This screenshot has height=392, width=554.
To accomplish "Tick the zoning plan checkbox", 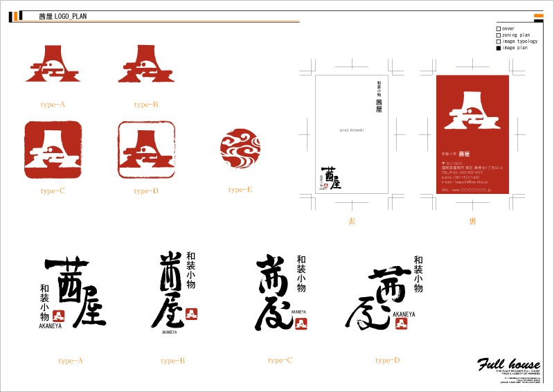I will pyautogui.click(x=498, y=35).
